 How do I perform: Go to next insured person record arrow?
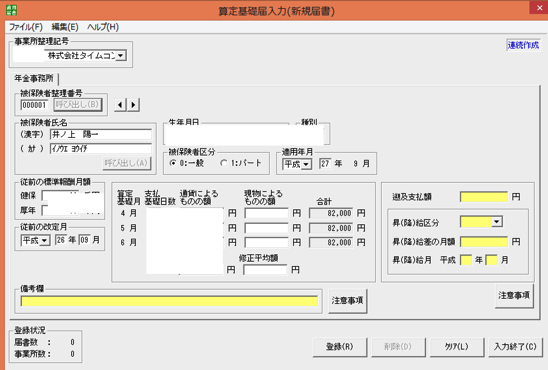tap(134, 104)
